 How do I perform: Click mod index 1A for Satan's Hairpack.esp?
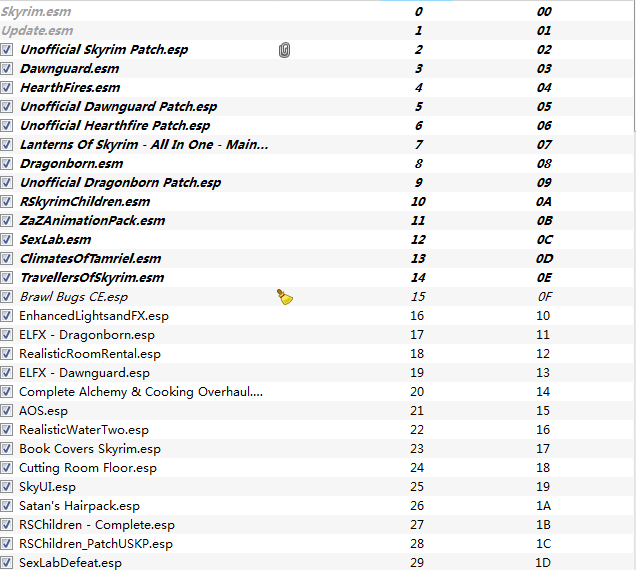544,506
